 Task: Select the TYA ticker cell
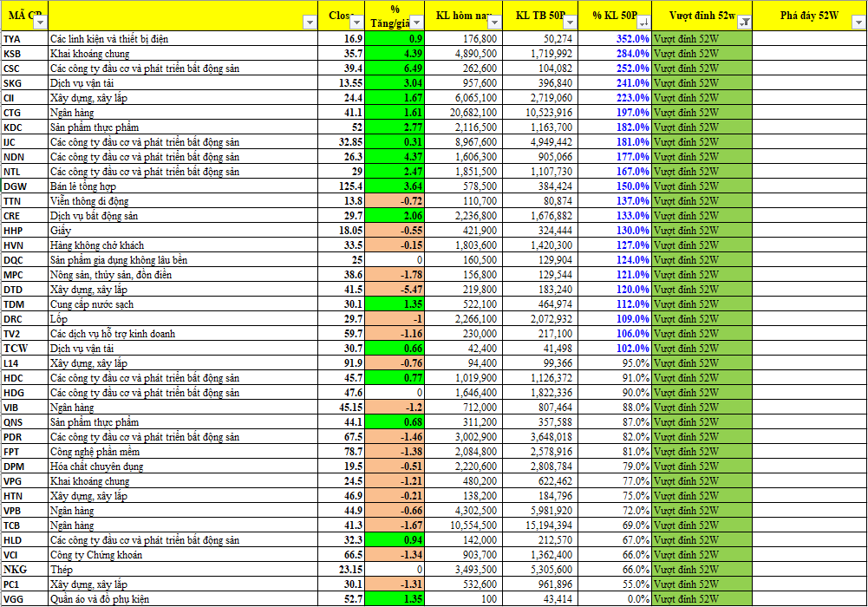(x=23, y=39)
